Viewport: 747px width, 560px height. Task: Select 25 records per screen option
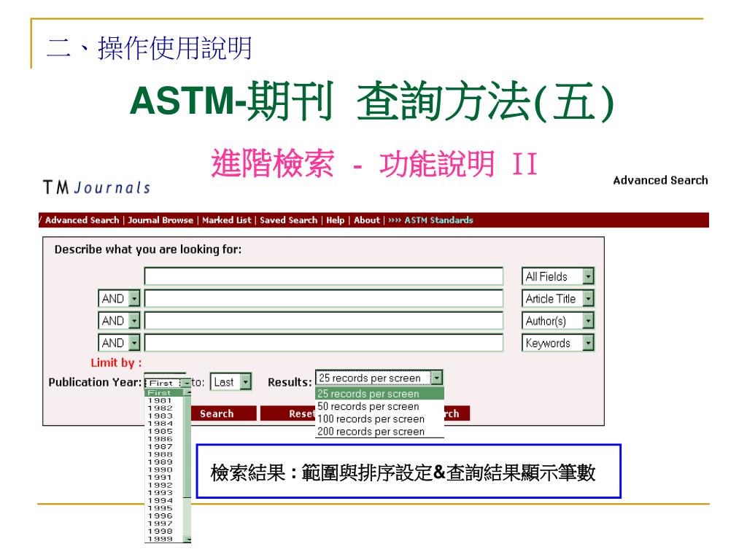tap(379, 394)
